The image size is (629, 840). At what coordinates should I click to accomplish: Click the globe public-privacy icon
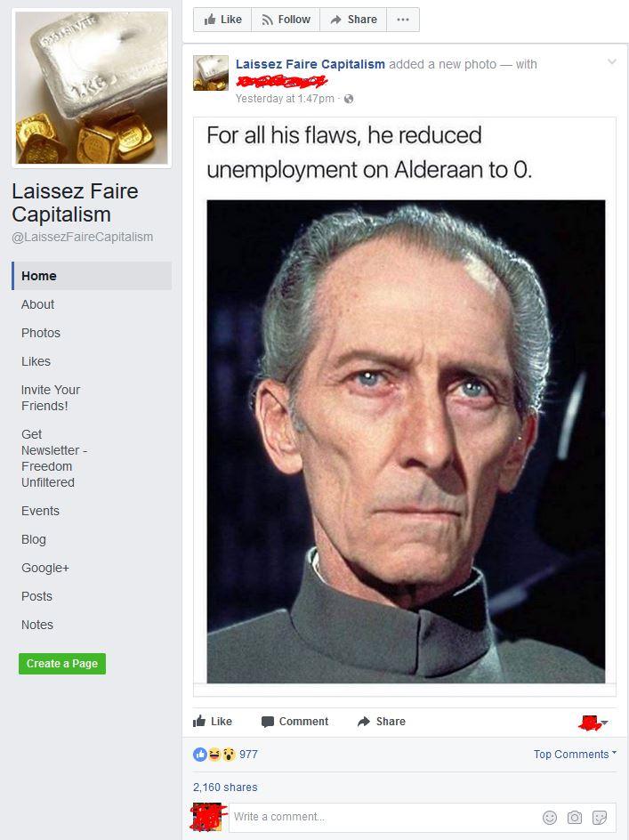point(348,99)
